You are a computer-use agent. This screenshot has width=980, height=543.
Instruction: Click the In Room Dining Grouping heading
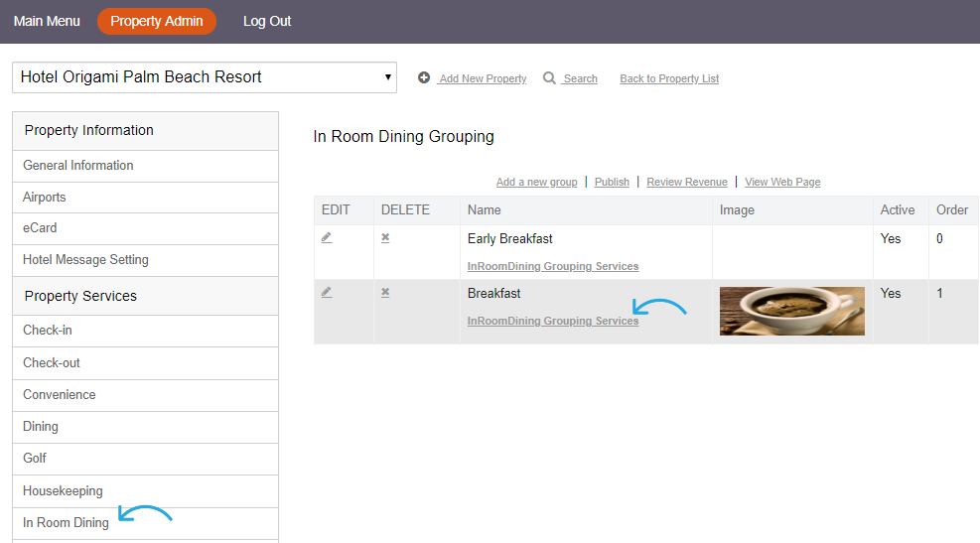[404, 136]
